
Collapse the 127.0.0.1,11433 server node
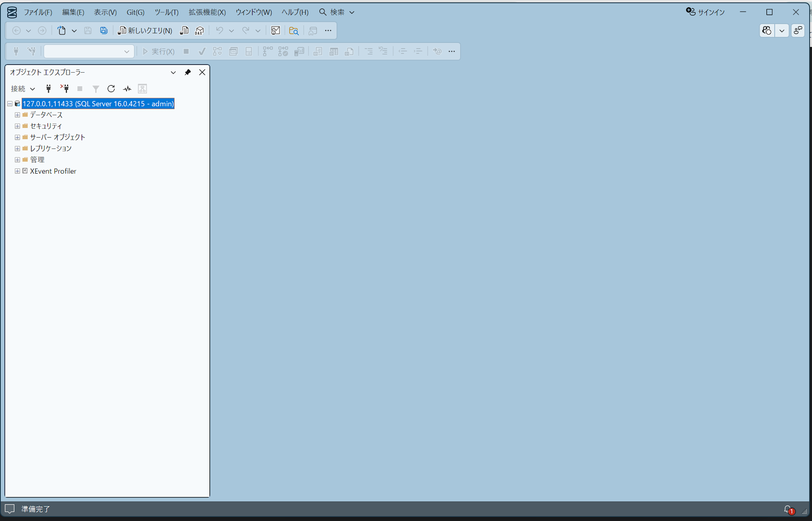point(10,104)
